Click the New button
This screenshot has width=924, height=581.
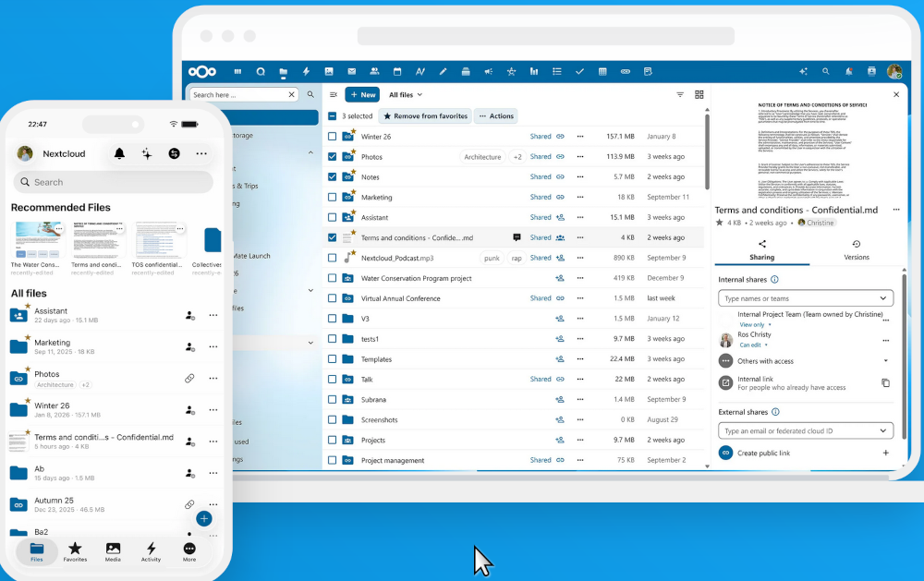pyautogui.click(x=362, y=95)
